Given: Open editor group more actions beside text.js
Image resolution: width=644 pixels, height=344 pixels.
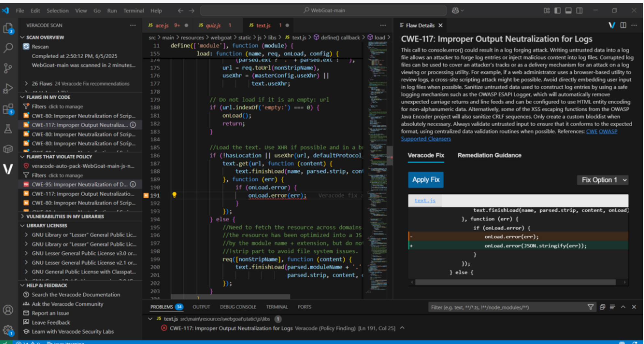Looking at the screenshot, I should (x=383, y=25).
